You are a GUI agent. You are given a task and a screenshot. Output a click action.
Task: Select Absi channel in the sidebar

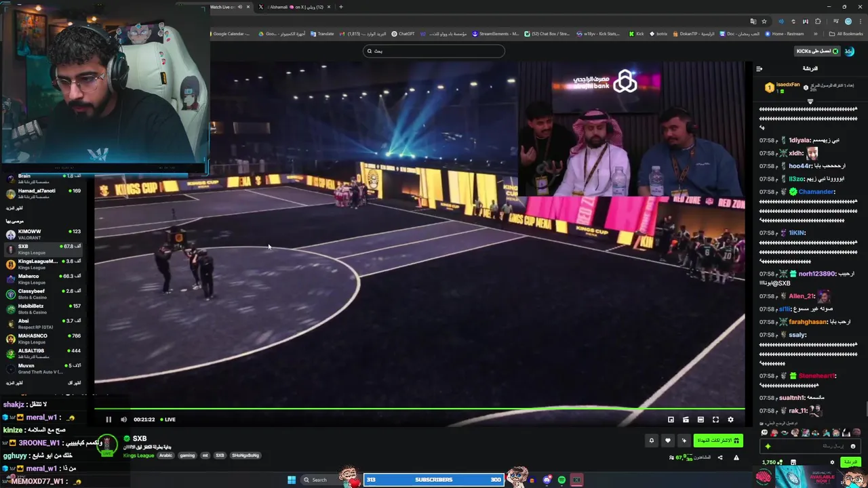[x=42, y=324]
